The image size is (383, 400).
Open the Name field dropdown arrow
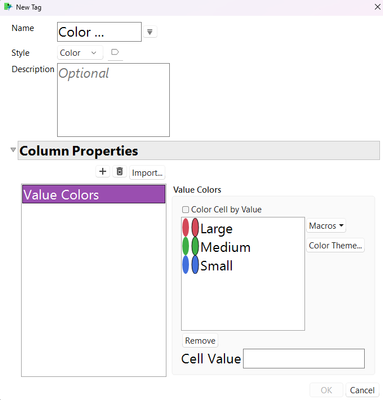tap(150, 32)
